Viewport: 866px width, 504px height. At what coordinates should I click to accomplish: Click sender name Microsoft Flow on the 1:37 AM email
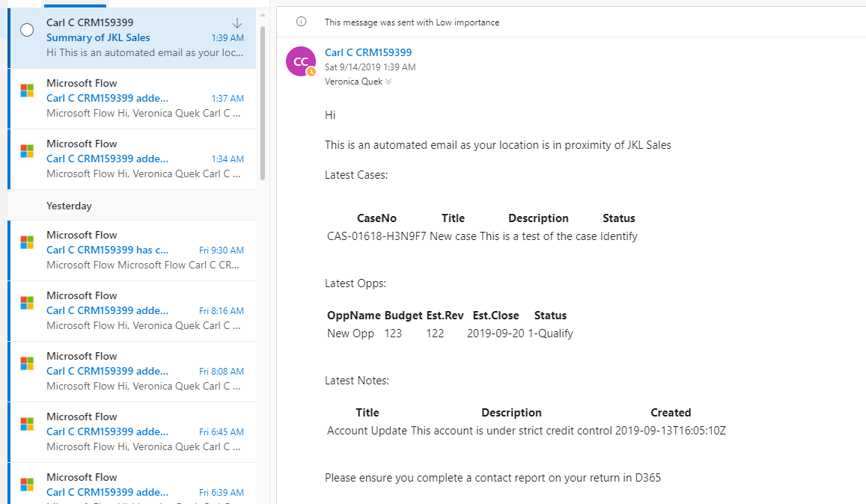click(x=82, y=83)
